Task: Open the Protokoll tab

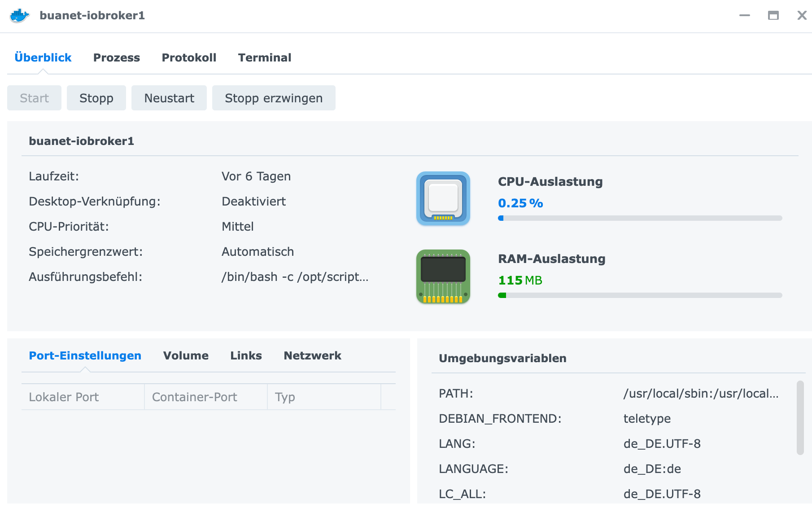Action: (189, 58)
